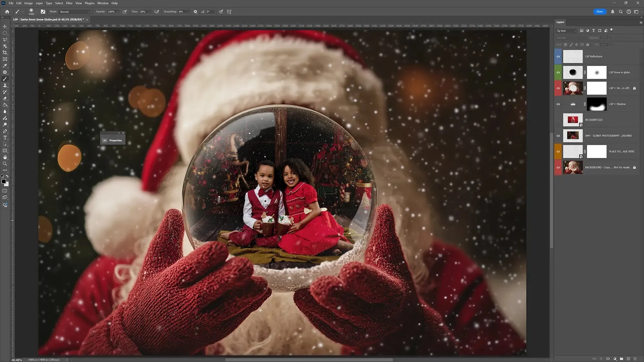Screen dimensions: 644x362
Task: Select the Object Selection tool
Action: tap(5, 46)
